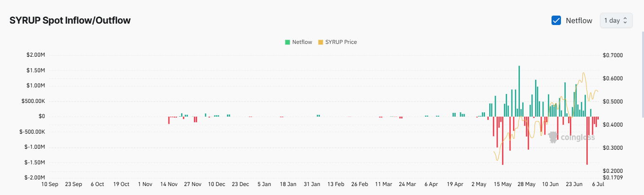
Task: Hide the Netflow series via legend label
Action: 302,42
